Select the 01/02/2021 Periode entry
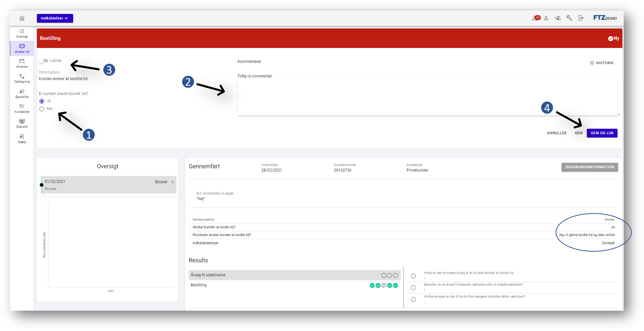This screenshot has height=331, width=644. tap(109, 185)
